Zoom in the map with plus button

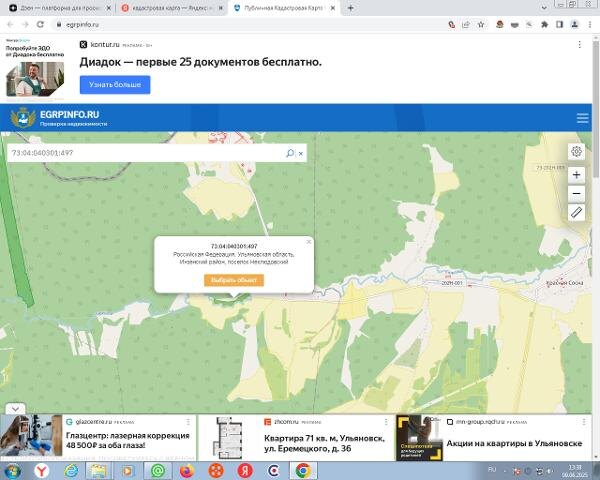[576, 175]
